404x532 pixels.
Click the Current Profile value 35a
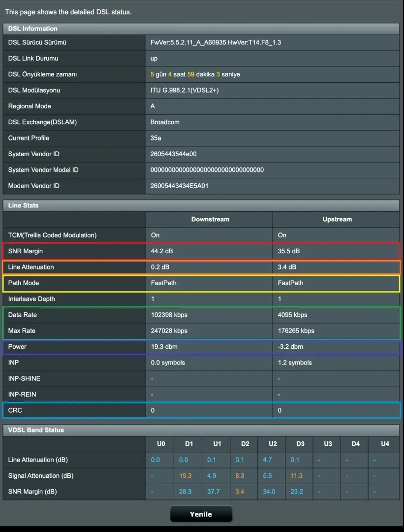pos(156,138)
